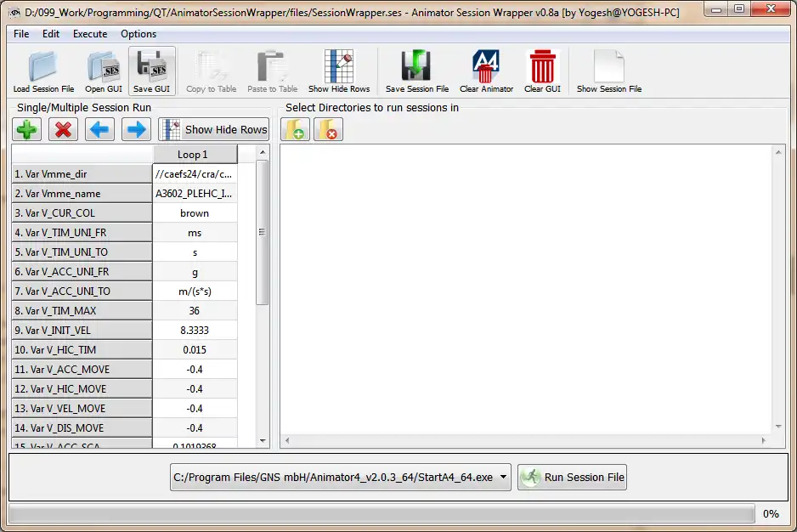Open GUI file via toolbar icon
The width and height of the screenshot is (797, 532).
pyautogui.click(x=103, y=71)
